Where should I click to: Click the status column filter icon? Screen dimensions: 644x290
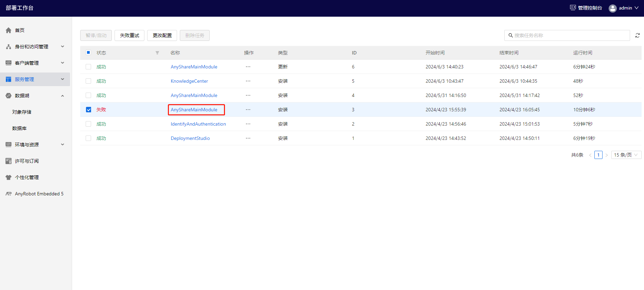point(157,53)
